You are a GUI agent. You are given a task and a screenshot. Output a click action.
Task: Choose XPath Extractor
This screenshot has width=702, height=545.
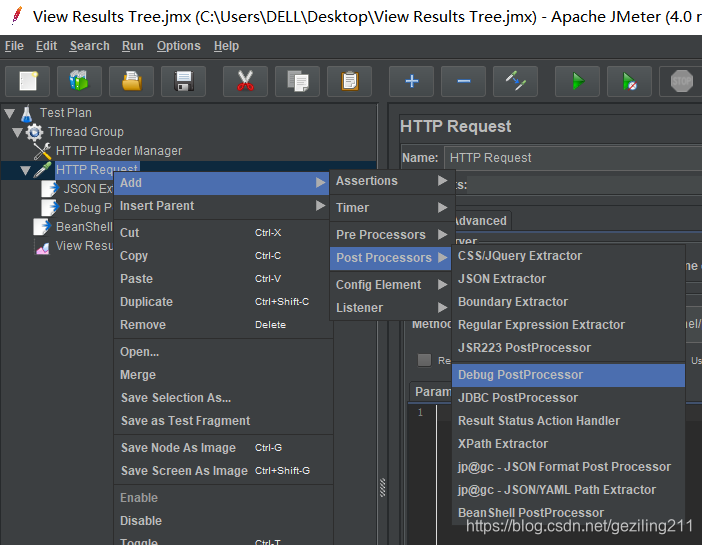tap(569, 444)
